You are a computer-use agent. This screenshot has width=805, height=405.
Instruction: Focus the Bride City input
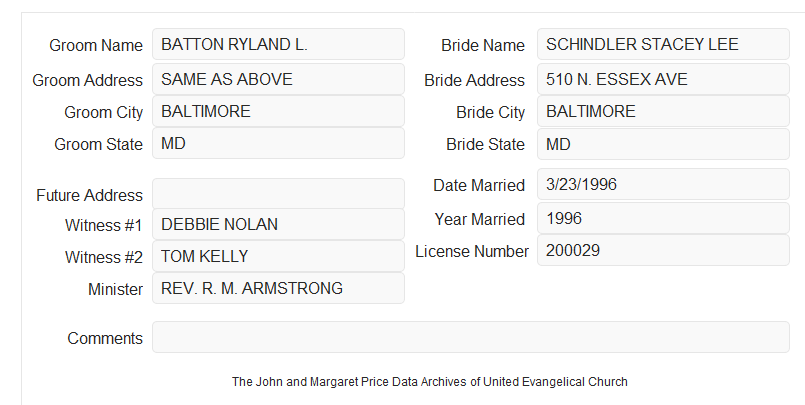point(663,111)
